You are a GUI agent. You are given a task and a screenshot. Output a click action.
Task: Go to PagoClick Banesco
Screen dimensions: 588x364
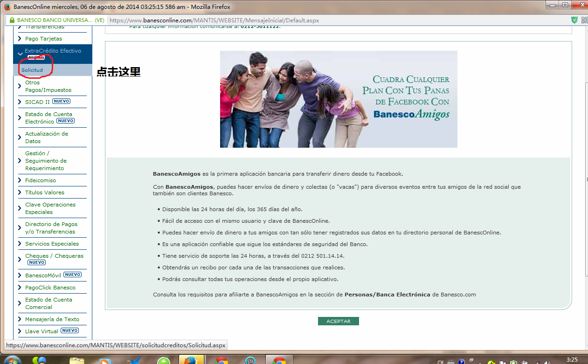[x=50, y=288]
